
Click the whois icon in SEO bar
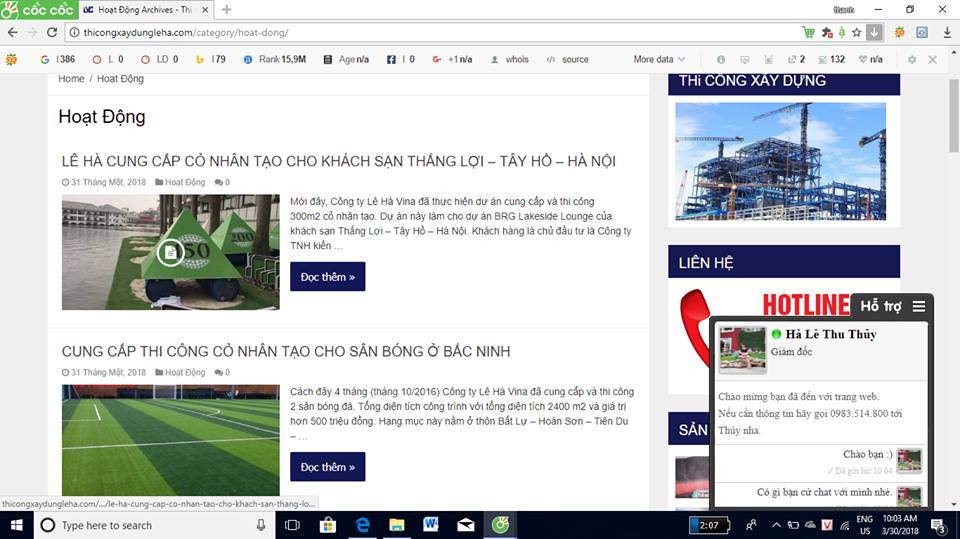(x=509, y=60)
